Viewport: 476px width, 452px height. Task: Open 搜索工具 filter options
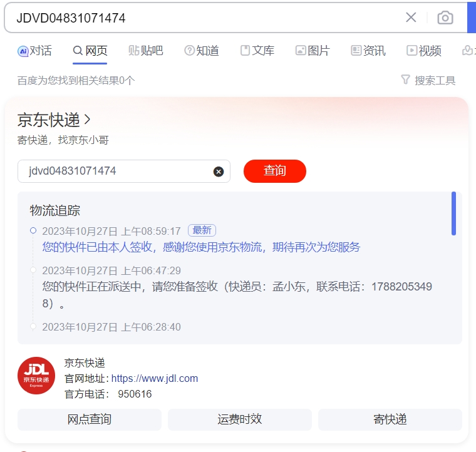[x=428, y=80]
